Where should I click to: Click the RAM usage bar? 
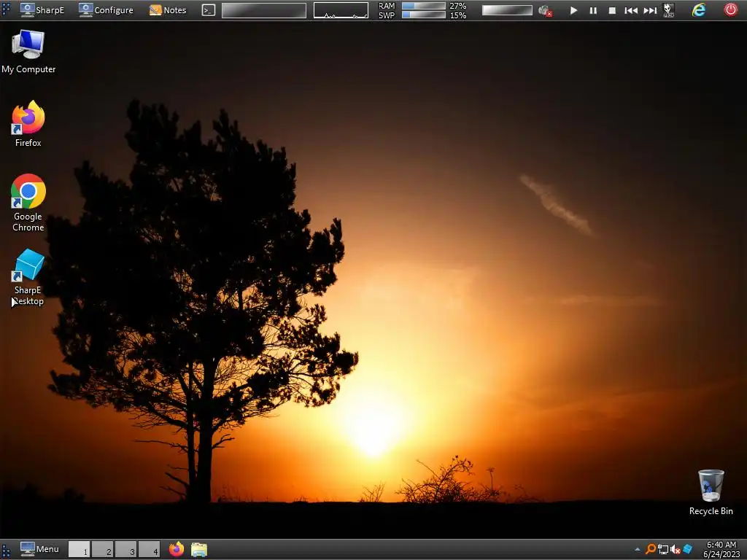coord(423,6)
